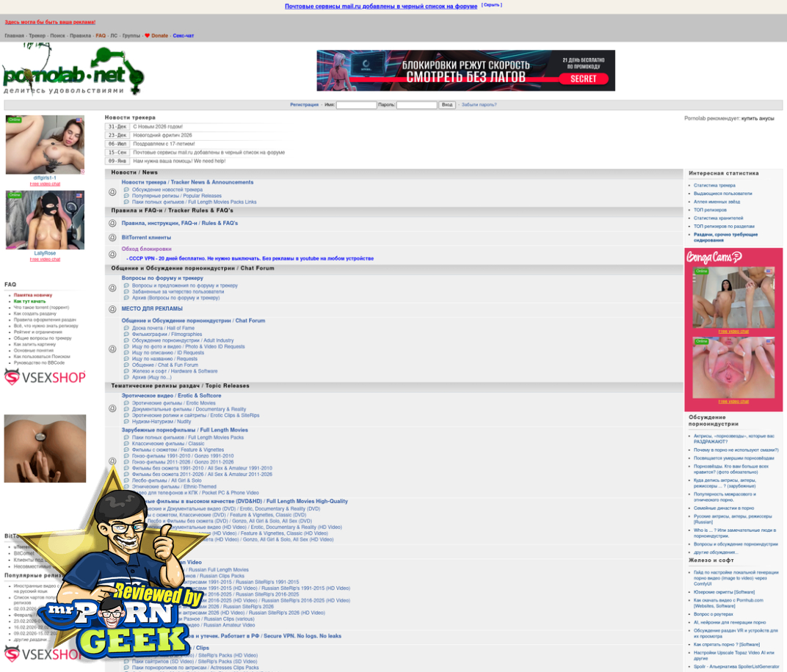This screenshot has width=787, height=672.
Task: Click the forum icon beside Новости трекера
Action: 112,192
